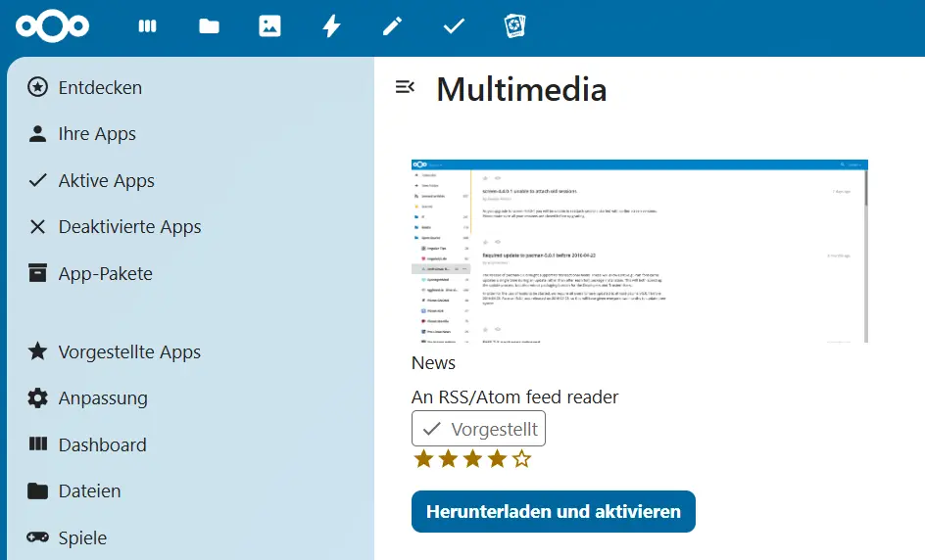Open the News app screenshot thumbnail
This screenshot has width=925, height=560.
(640, 251)
